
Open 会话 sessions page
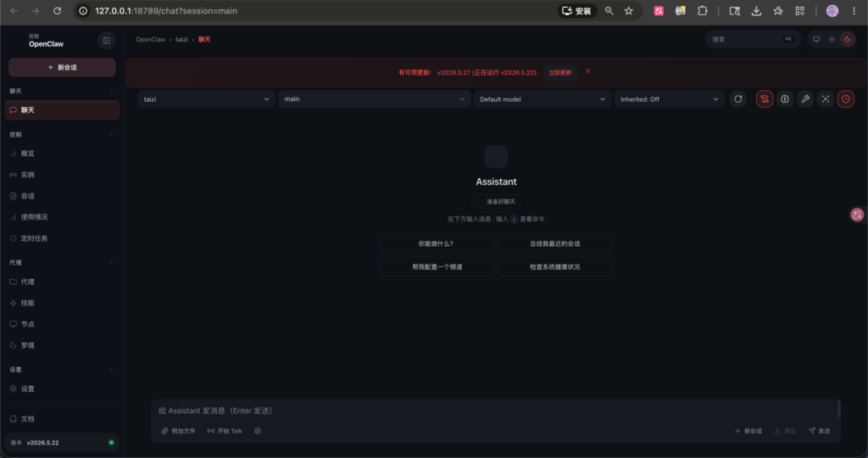point(62,196)
